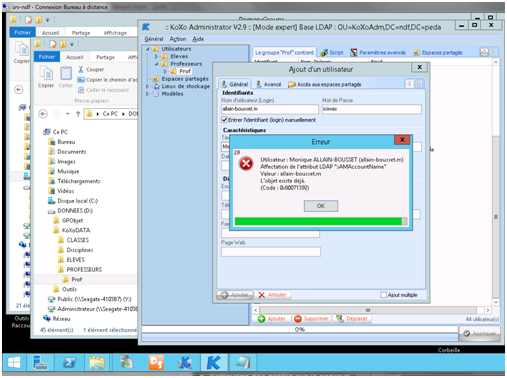The height and width of the screenshot is (378, 507).
Task: Open the 'Paramètres avancés' tab
Action: point(378,53)
